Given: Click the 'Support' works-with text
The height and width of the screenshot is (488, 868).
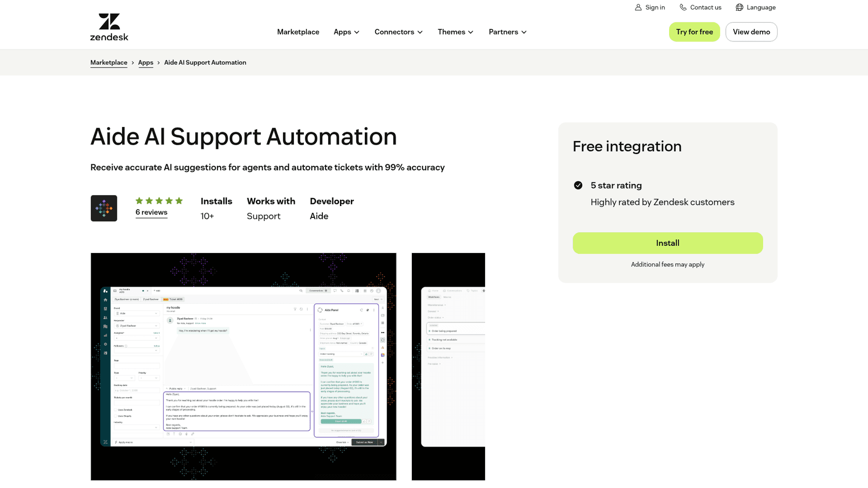Looking at the screenshot, I should pyautogui.click(x=263, y=216).
